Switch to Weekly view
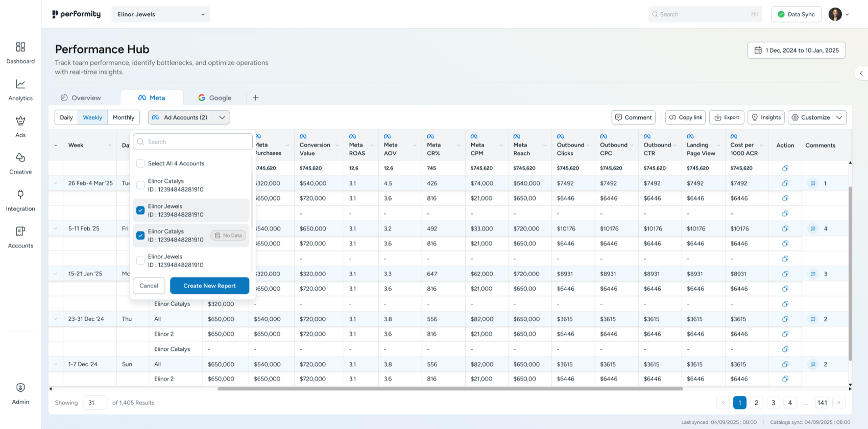868x429 pixels. pos(92,117)
